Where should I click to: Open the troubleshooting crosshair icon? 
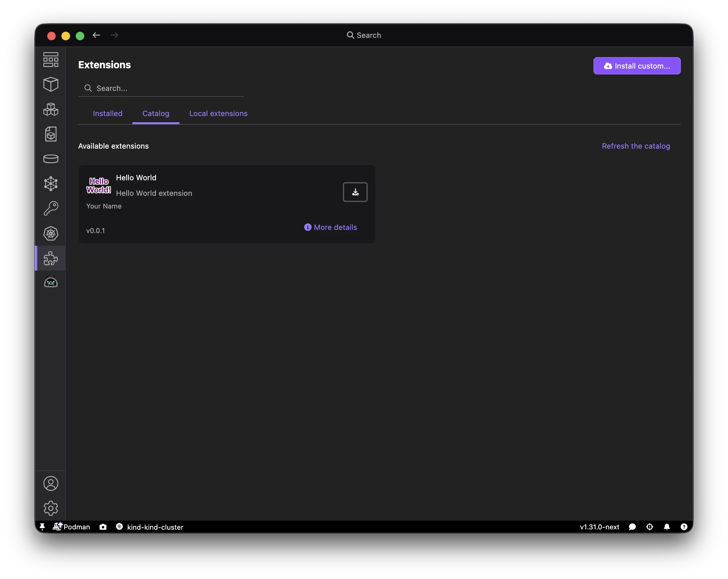649,527
